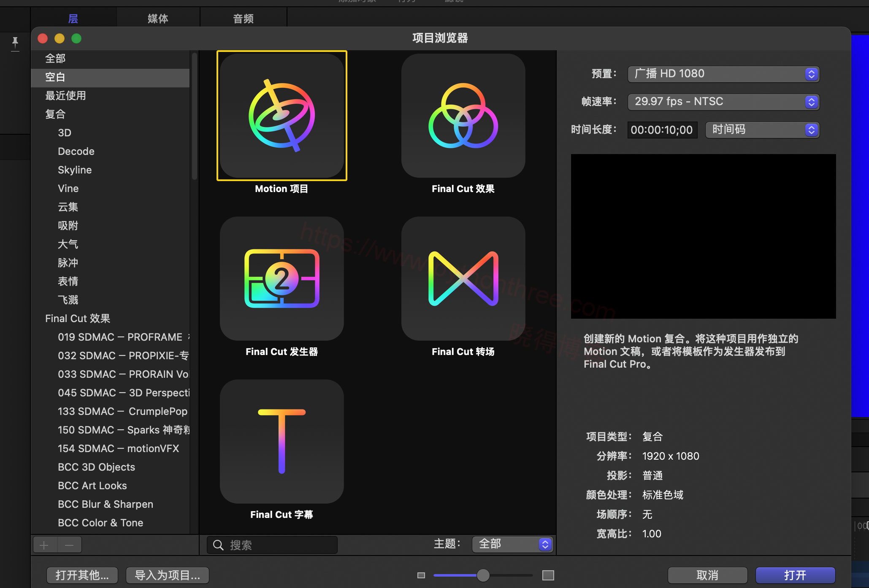Viewport: 869px width, 588px height.
Task: Click the 1920 x 1080 resolution value
Action: (671, 456)
